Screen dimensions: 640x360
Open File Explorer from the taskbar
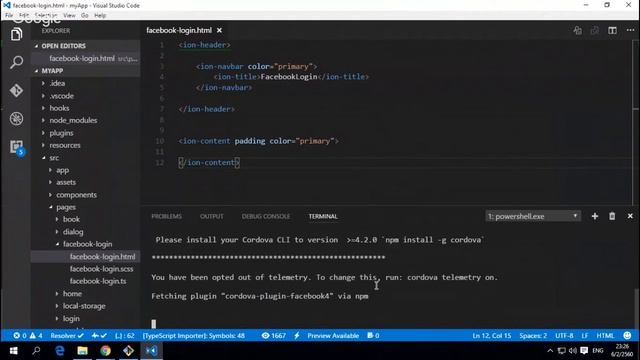coord(82,351)
